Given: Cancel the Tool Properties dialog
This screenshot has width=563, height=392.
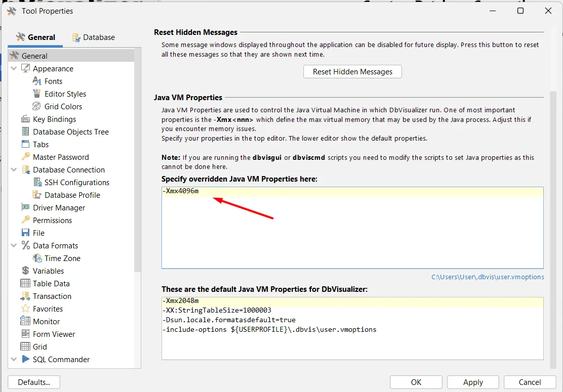Looking at the screenshot, I should coord(530,382).
